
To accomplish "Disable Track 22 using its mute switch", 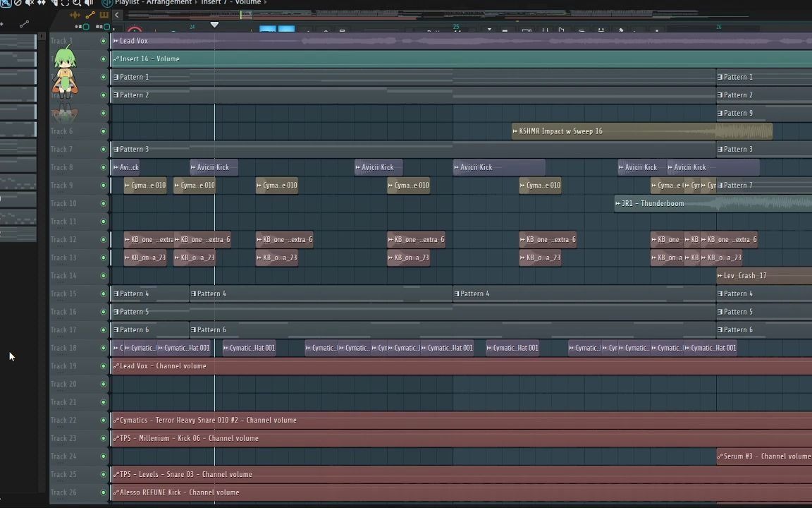I will (x=103, y=421).
